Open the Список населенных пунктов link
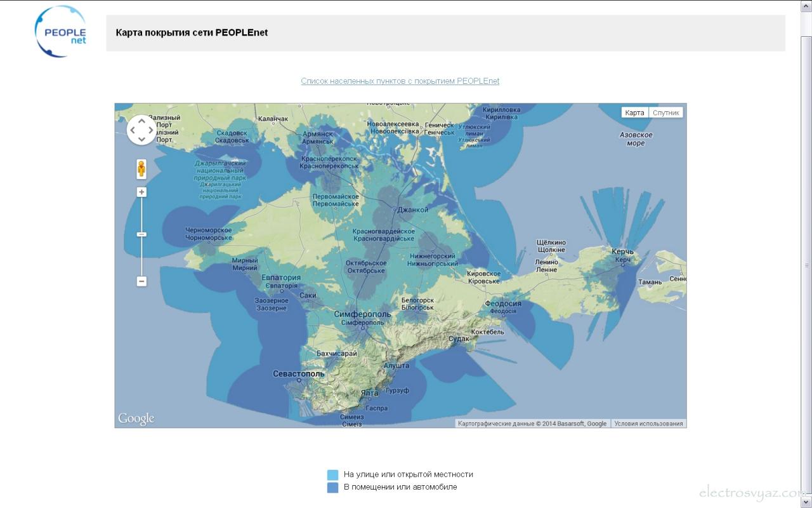 click(400, 81)
